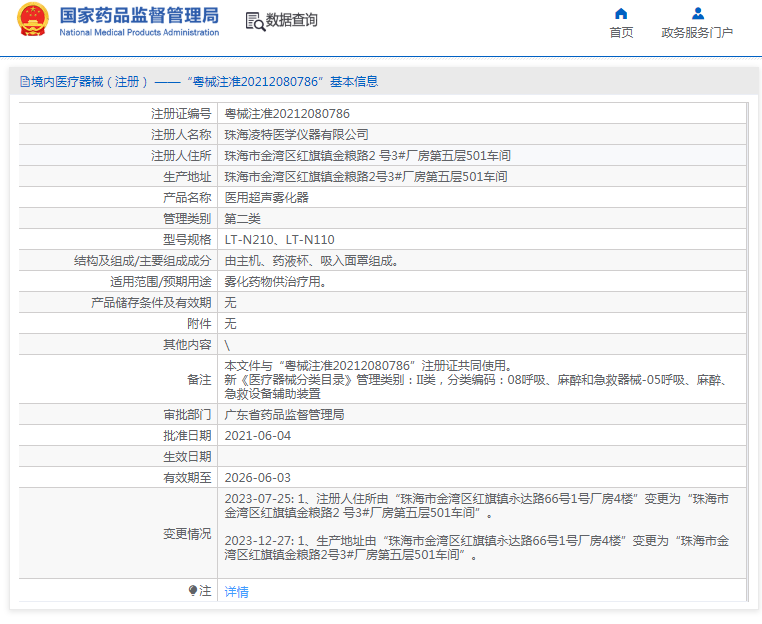The height and width of the screenshot is (624, 762).
Task: Select registration number 粤械注准20212080786 cell
Action: point(287,114)
